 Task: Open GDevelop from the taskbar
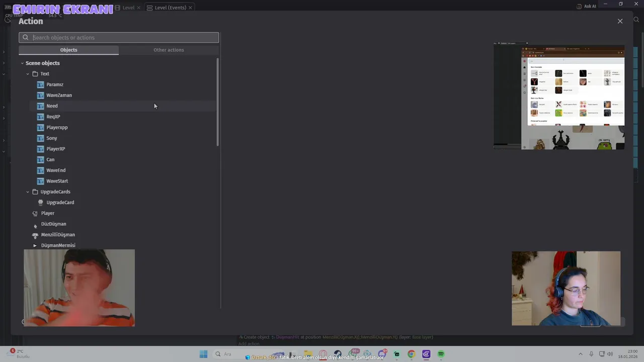coord(426,354)
